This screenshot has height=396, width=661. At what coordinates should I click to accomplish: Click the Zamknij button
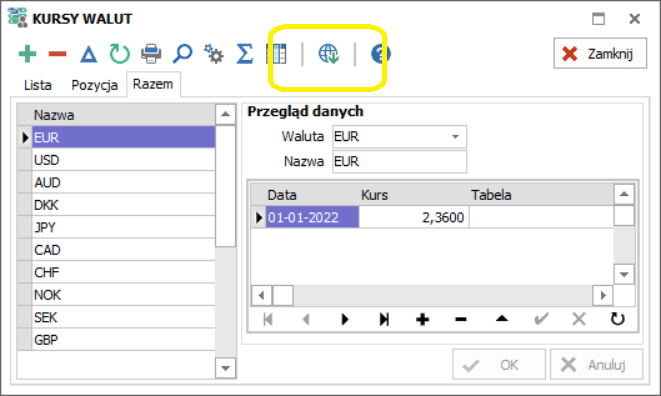(x=600, y=54)
